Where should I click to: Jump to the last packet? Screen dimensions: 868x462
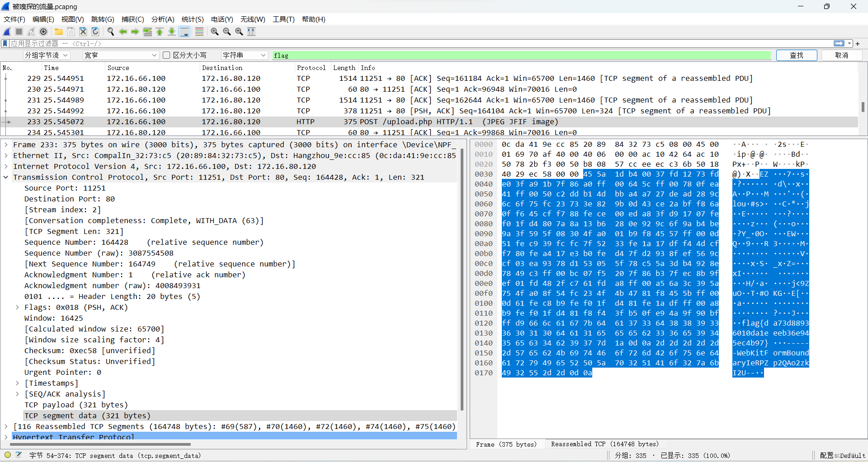point(172,32)
